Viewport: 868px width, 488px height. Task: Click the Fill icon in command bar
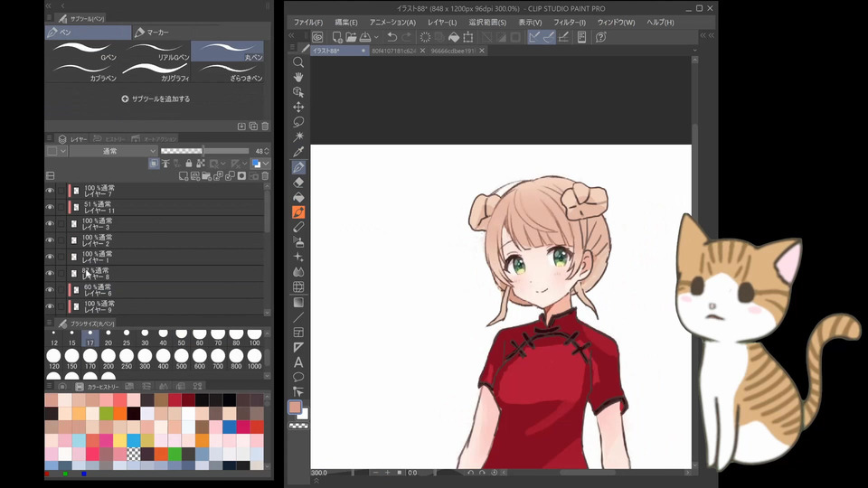(x=454, y=37)
